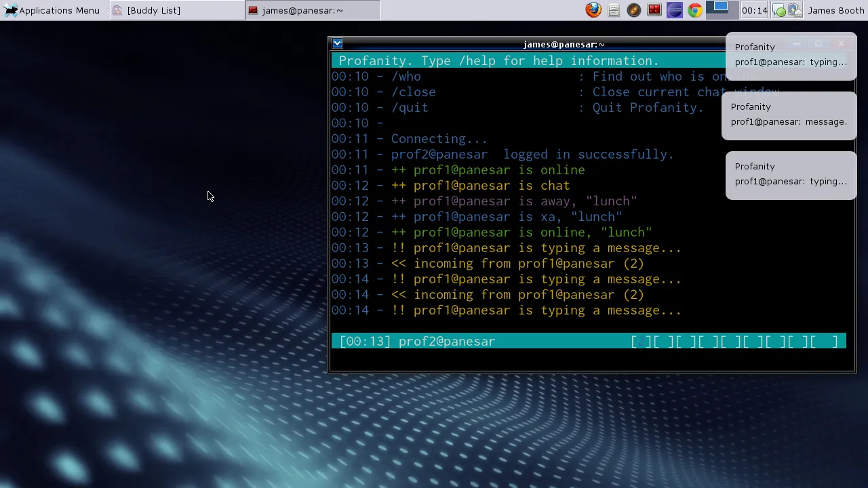Open the power manager battery tray icon
The image size is (868, 488).
tap(794, 10)
